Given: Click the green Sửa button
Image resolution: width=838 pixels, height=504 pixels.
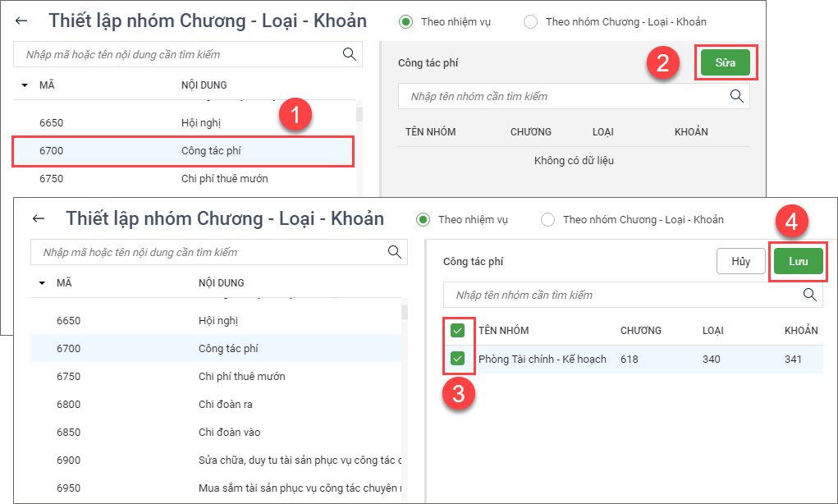Looking at the screenshot, I should (726, 63).
